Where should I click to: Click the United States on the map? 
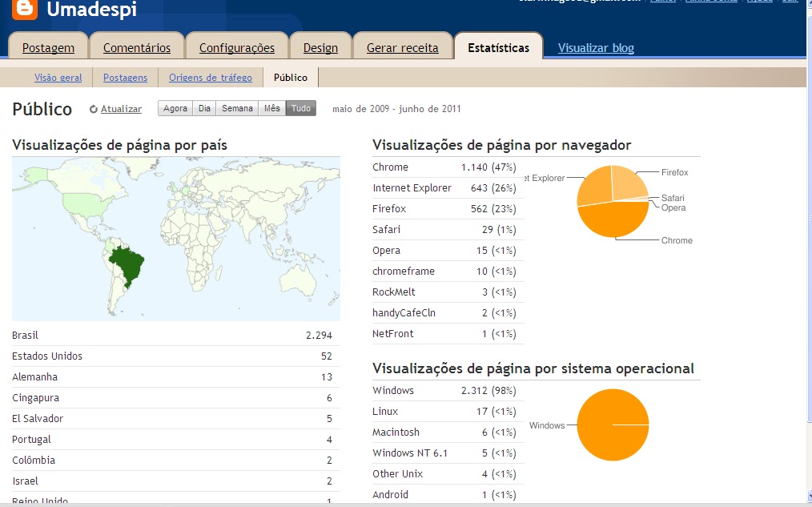[x=84, y=206]
